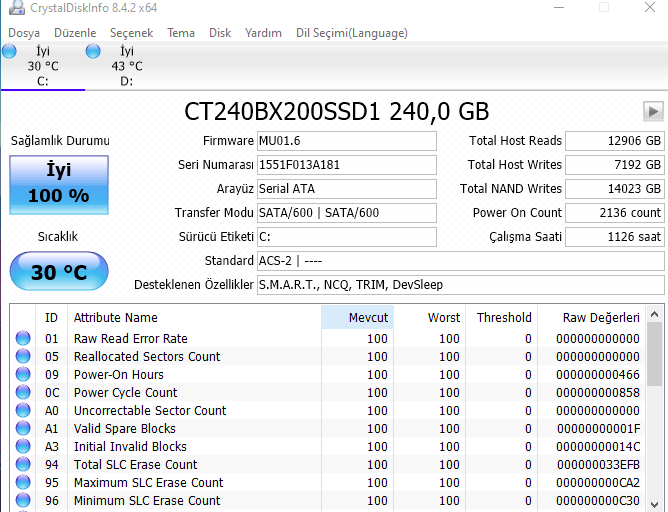Click the attribute list scrollbar thumb
This screenshot has width=668, height=512.
click(x=654, y=354)
